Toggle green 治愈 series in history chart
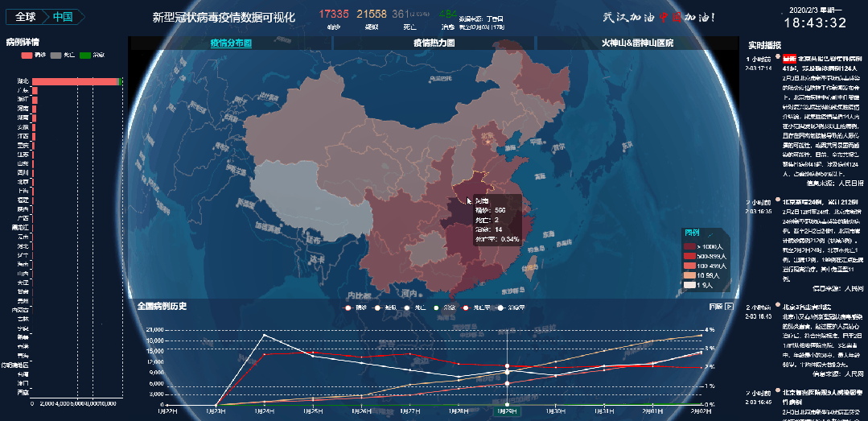Viewport: 868px width, 421px height. click(445, 307)
